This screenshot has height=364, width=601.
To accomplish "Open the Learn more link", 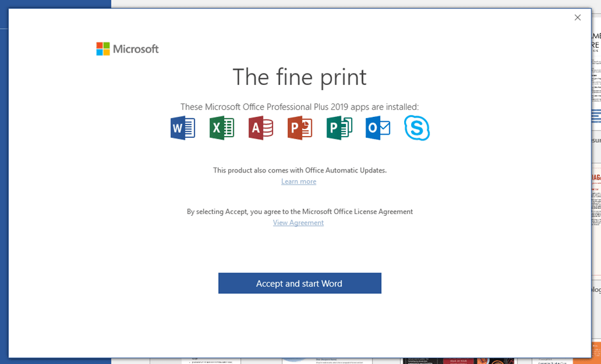I will (x=299, y=181).
